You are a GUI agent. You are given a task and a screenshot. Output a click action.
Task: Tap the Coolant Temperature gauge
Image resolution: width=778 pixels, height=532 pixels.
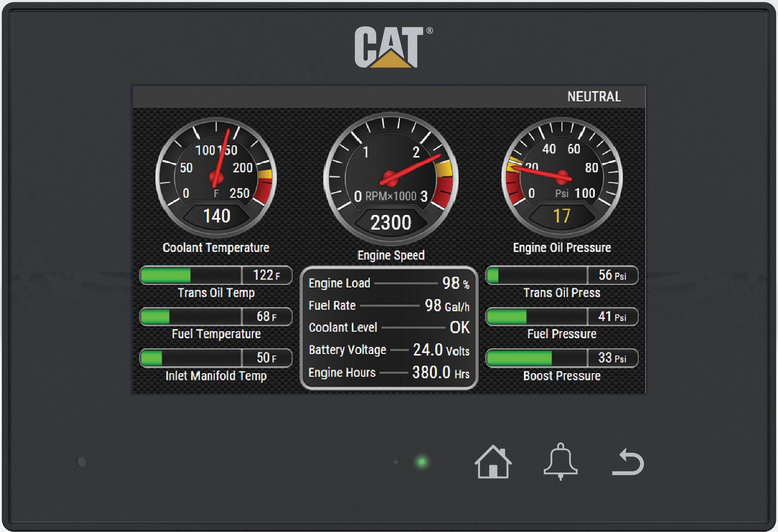[x=216, y=178]
